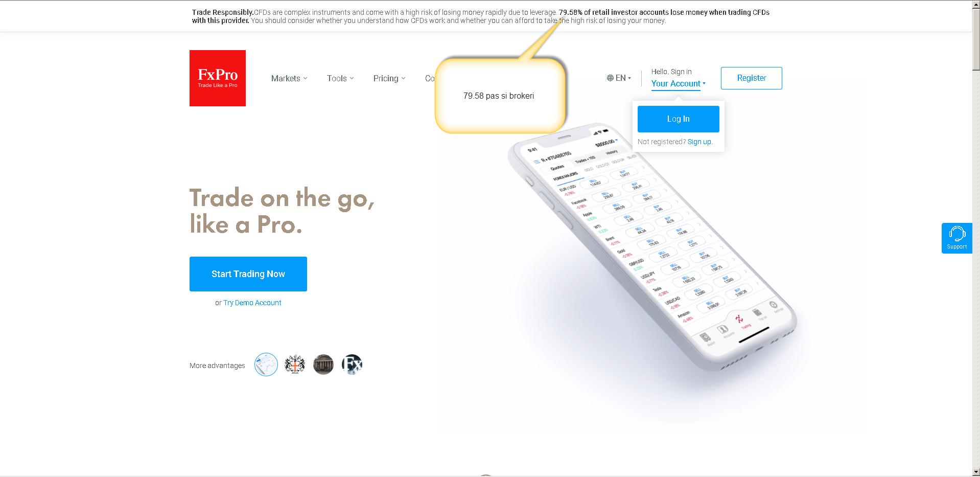The width and height of the screenshot is (980, 477).
Task: Click the Start Trading Now button
Action: (x=248, y=274)
